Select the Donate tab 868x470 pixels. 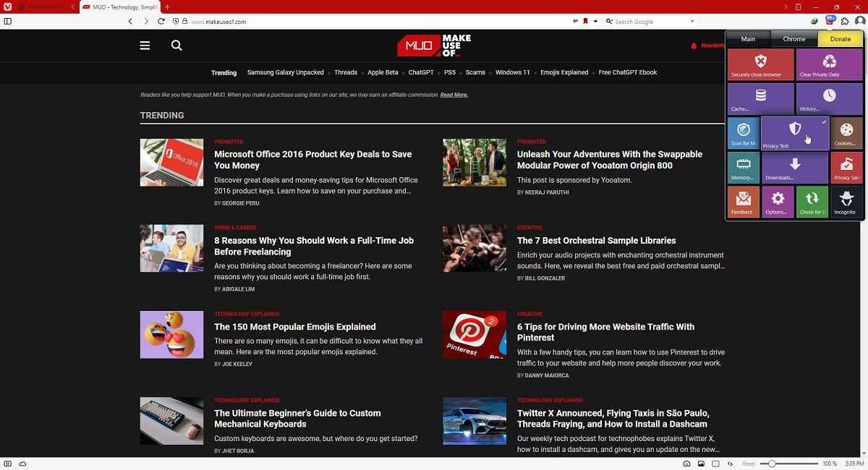click(840, 38)
